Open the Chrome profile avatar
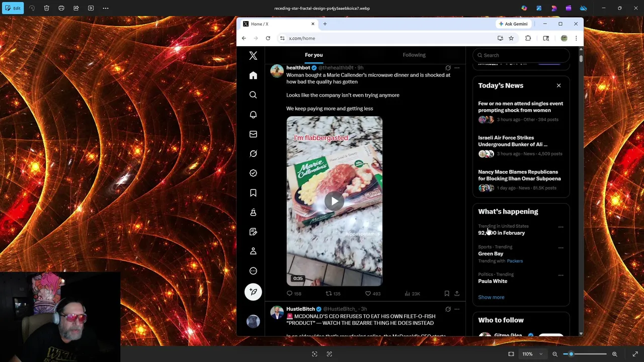Image resolution: width=644 pixels, height=362 pixels. 564,38
